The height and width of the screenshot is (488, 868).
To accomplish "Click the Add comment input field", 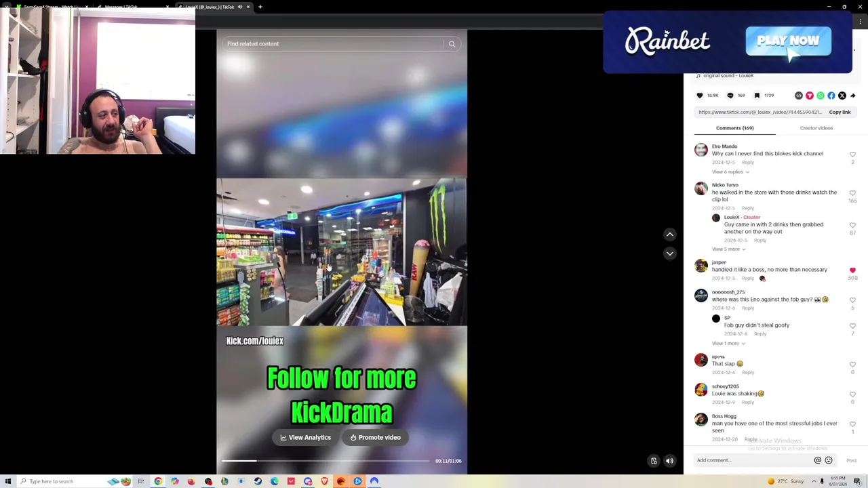I will (753, 461).
